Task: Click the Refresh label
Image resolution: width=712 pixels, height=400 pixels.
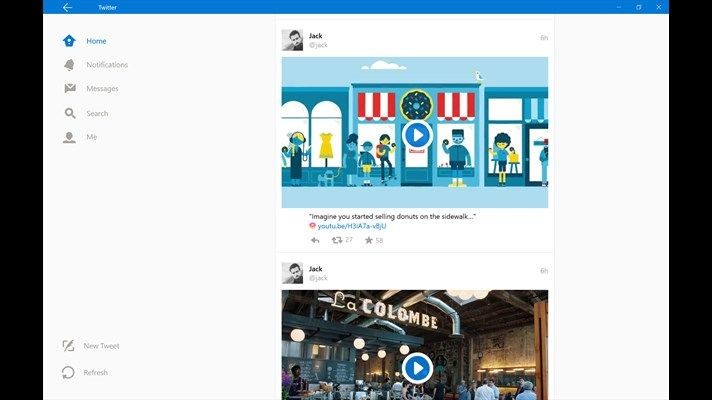Action: [x=95, y=372]
